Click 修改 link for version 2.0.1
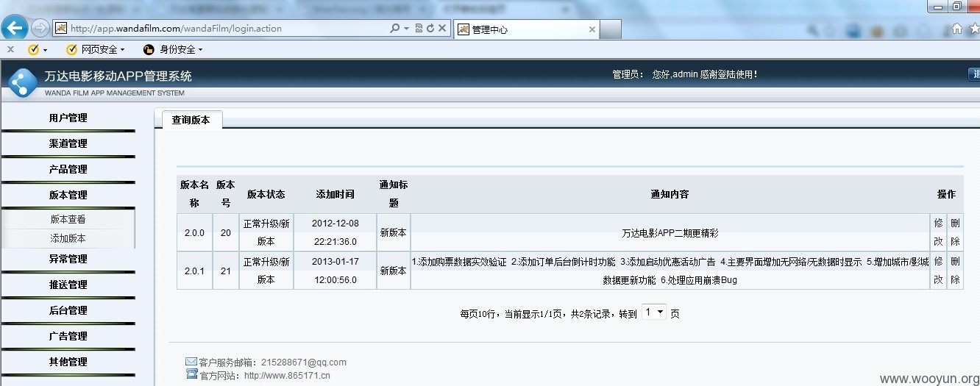Image resolution: width=980 pixels, height=386 pixels. click(938, 271)
